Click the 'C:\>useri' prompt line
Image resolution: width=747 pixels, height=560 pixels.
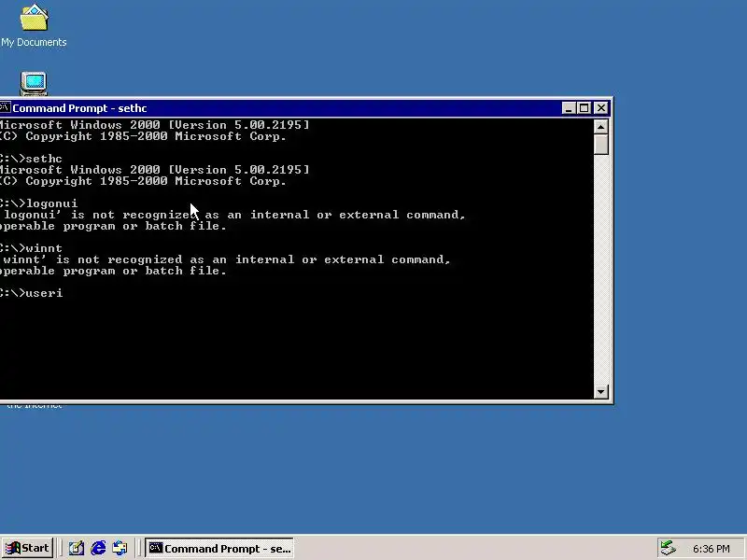point(31,293)
